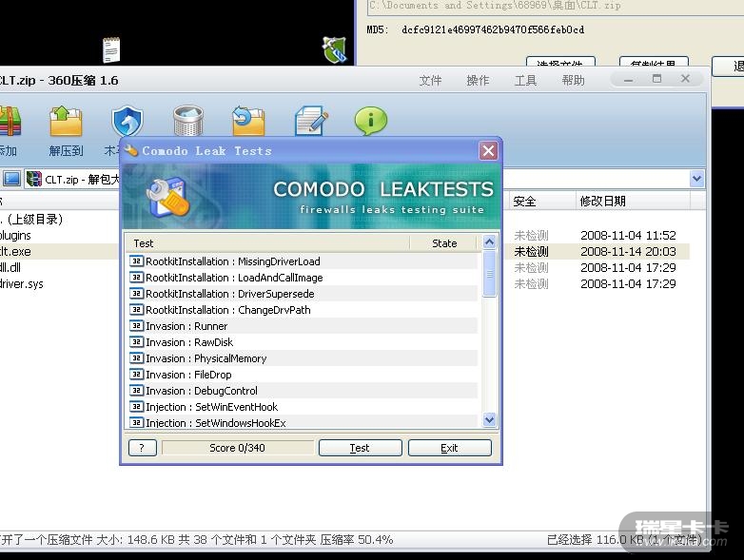This screenshot has width=744, height=560.
Task: Click the CLT.zip archive icon in path bar
Action: coord(34,180)
